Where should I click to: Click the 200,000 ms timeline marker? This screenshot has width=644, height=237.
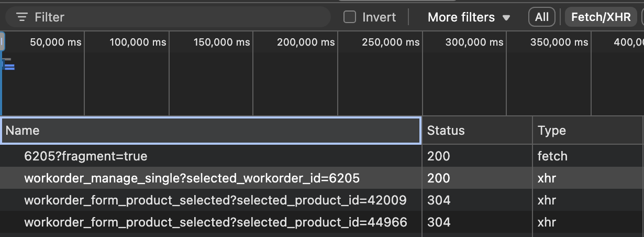[x=306, y=42]
